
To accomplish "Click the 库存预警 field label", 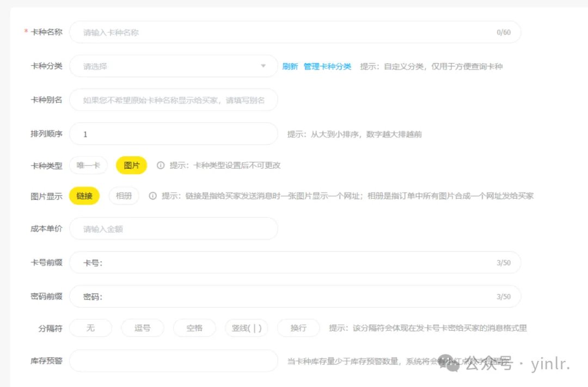I will [46, 361].
